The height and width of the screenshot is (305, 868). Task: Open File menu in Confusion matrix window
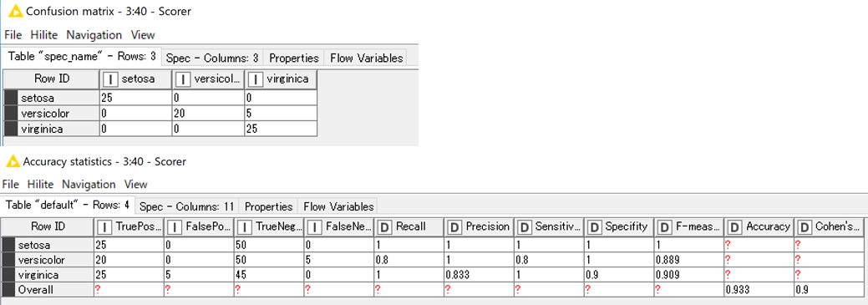tap(13, 35)
